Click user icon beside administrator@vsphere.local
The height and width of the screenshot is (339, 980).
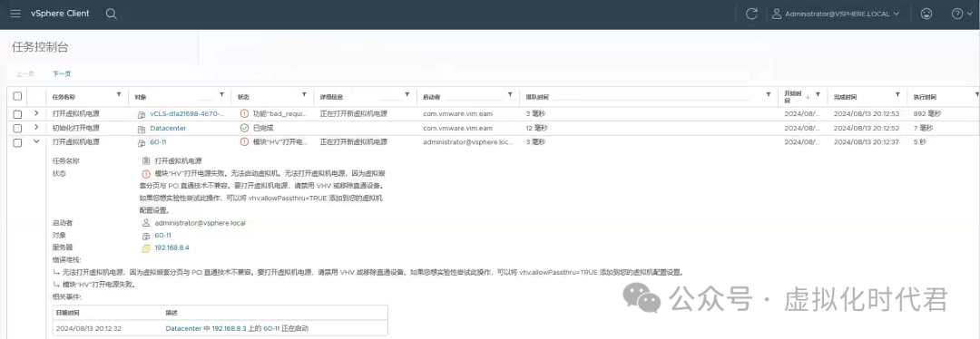145,223
